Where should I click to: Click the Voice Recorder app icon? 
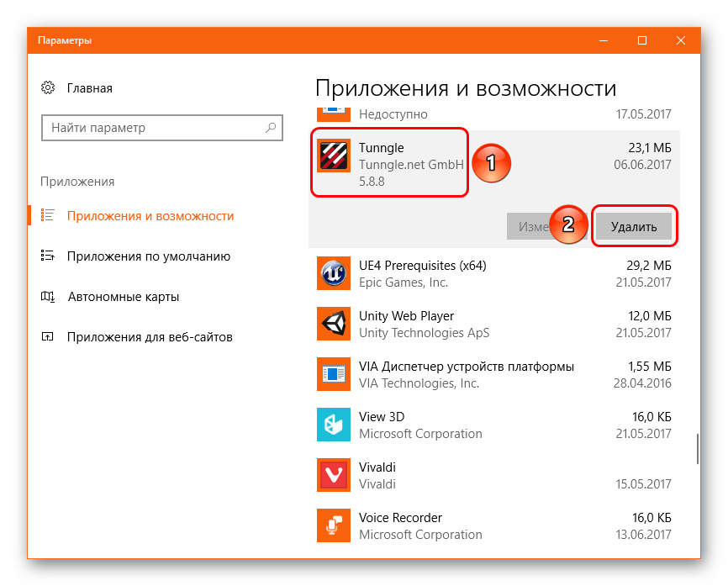click(334, 525)
